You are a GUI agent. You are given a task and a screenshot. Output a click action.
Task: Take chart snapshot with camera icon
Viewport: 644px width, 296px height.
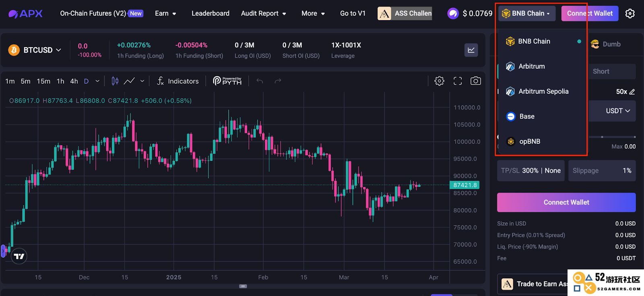(x=475, y=81)
